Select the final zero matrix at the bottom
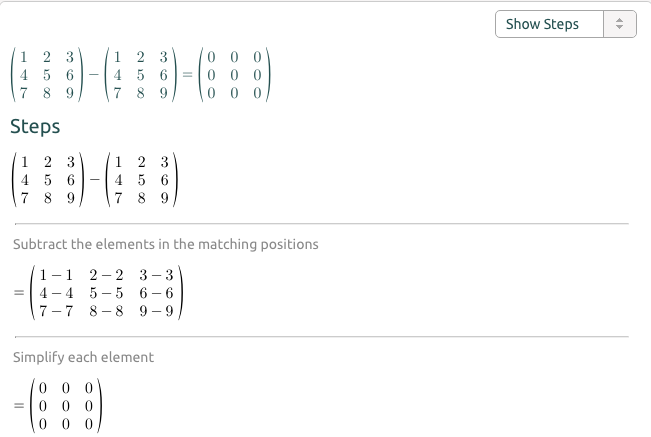This screenshot has width=651, height=437. coord(66,406)
